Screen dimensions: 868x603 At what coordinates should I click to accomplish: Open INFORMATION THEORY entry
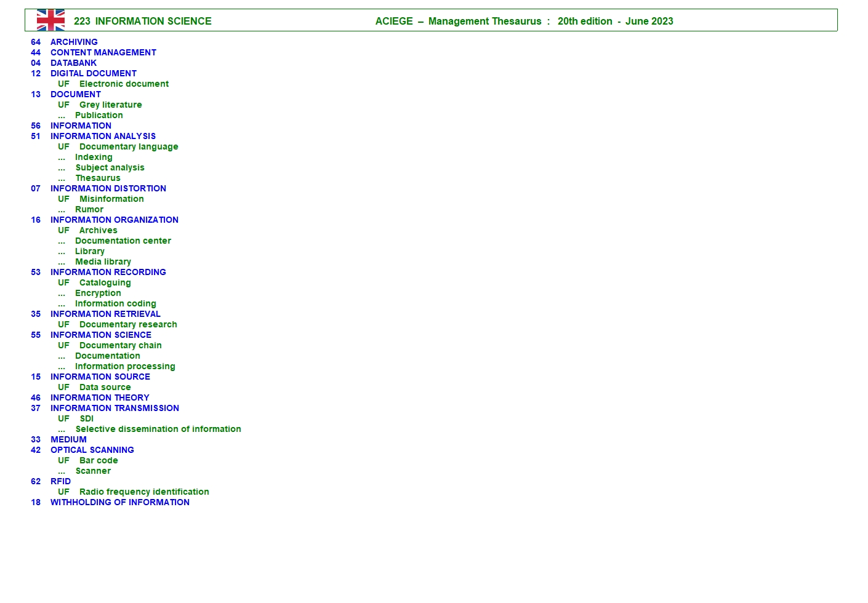coord(100,397)
